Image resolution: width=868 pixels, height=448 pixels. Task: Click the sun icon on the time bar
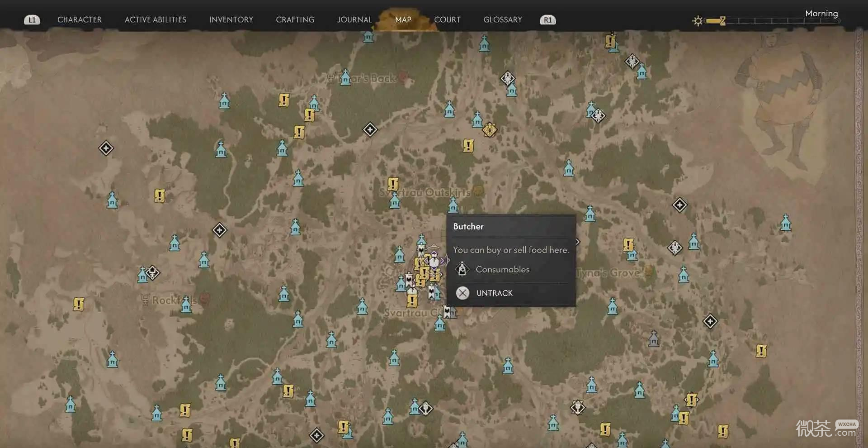click(x=698, y=21)
